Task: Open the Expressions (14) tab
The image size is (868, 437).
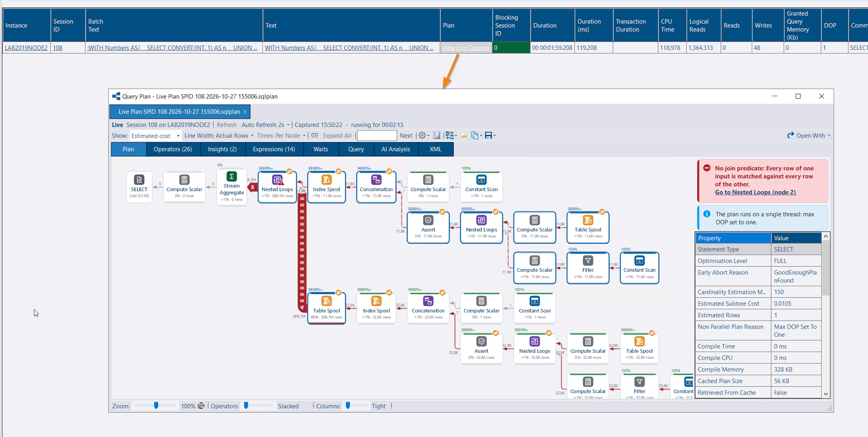Action: click(x=274, y=149)
